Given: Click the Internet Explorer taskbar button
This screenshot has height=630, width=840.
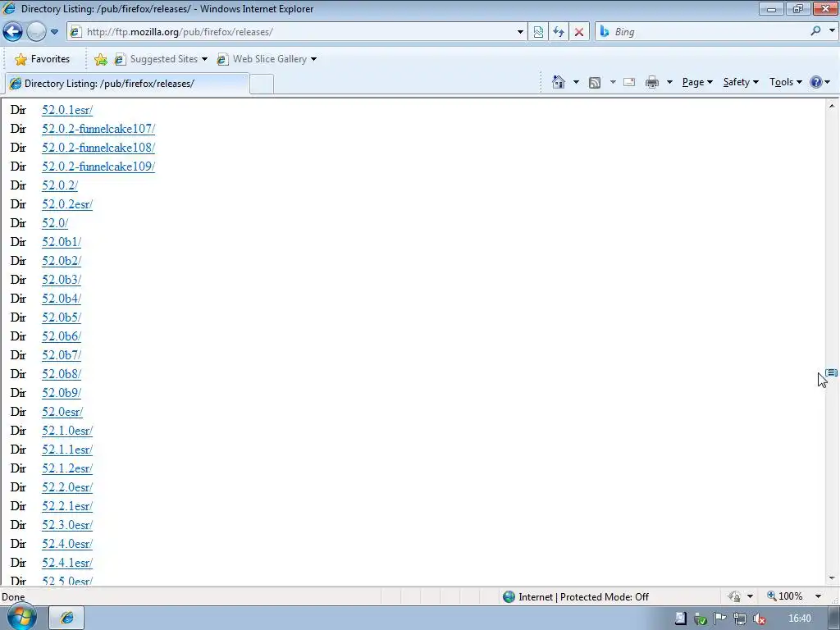Looking at the screenshot, I should (x=67, y=618).
